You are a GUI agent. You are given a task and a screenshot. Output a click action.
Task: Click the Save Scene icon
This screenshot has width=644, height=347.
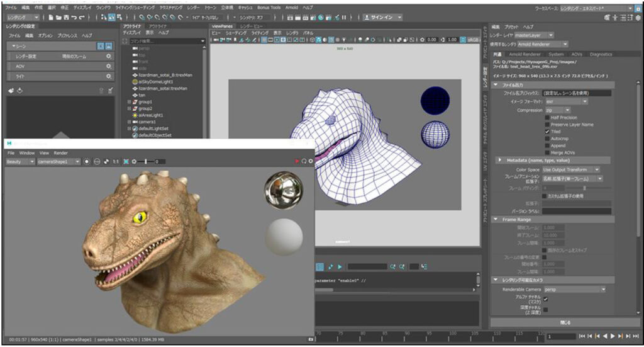66,17
